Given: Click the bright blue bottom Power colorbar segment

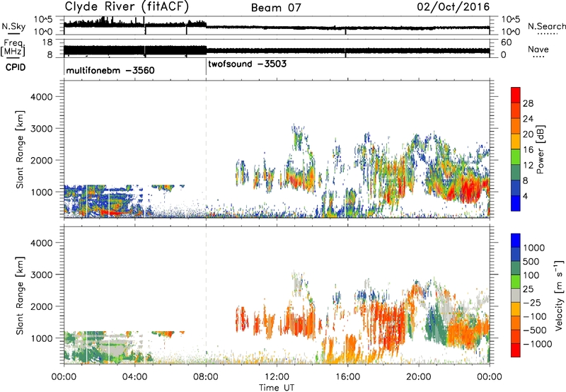Looking at the screenshot, I should 516,203.
